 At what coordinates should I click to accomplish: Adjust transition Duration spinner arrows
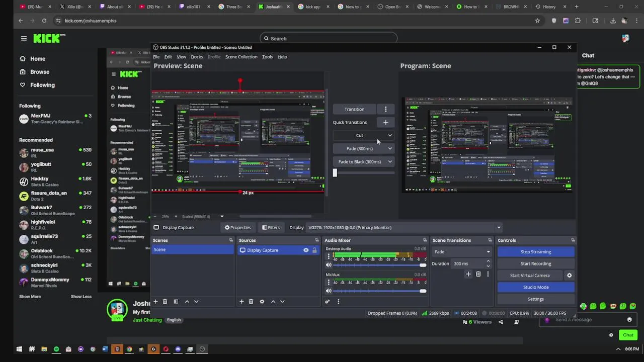coord(488,263)
